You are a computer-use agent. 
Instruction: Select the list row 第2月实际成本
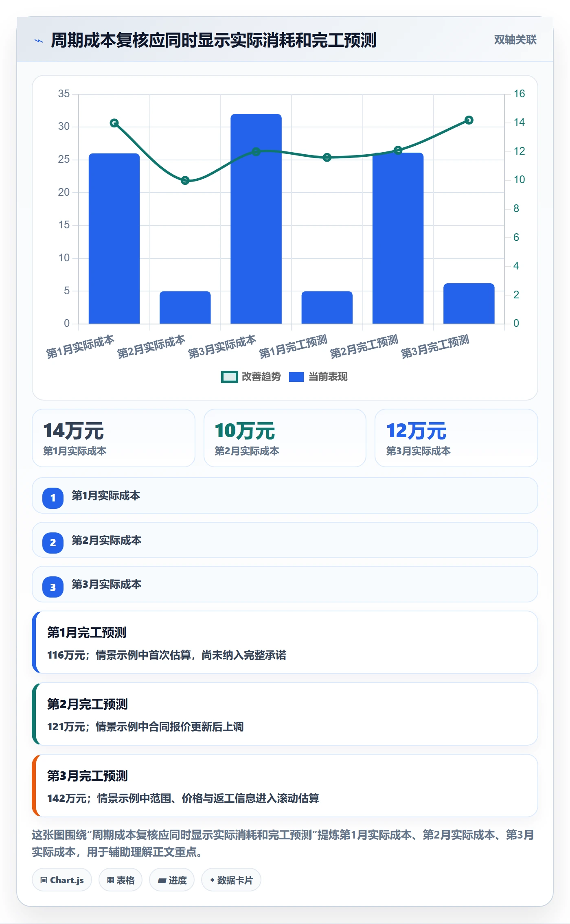[285, 540]
